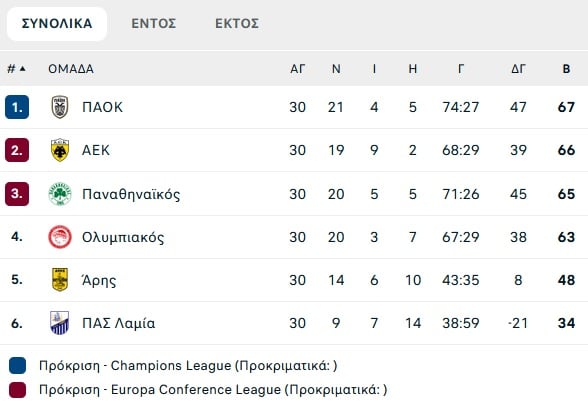Screen dimensions: 588x415
Task: Click the blue Champions League legend swatch
Action: click(x=18, y=366)
